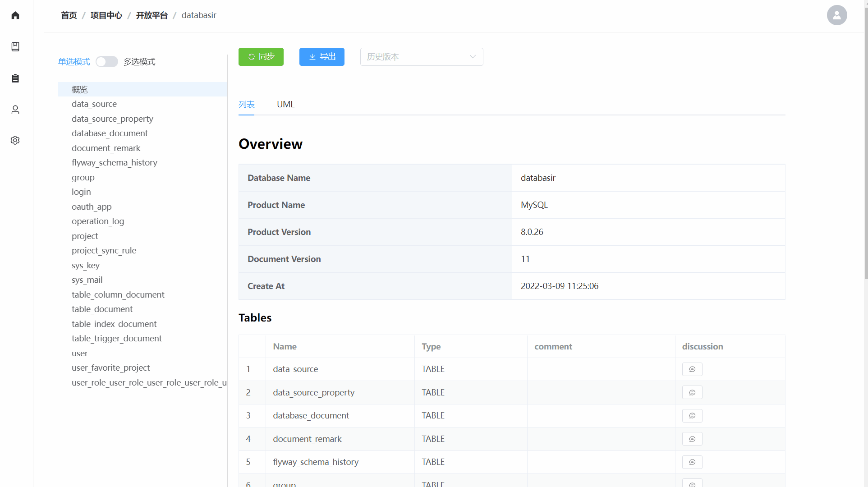The image size is (868, 487).
Task: Select the 列表 tab
Action: pos(246,105)
